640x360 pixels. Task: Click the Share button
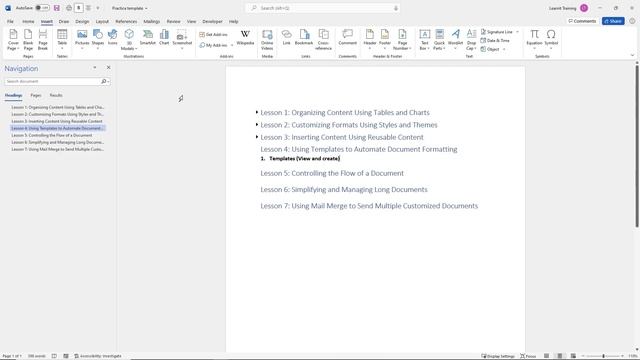coord(613,21)
